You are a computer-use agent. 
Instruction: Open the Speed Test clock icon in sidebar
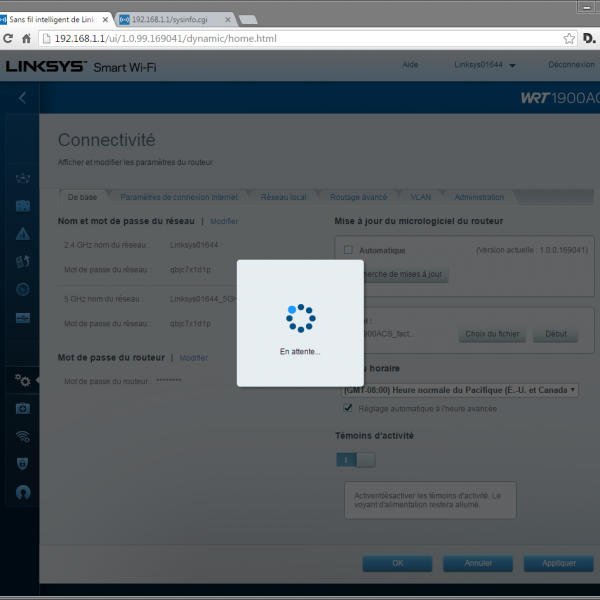pos(22,290)
